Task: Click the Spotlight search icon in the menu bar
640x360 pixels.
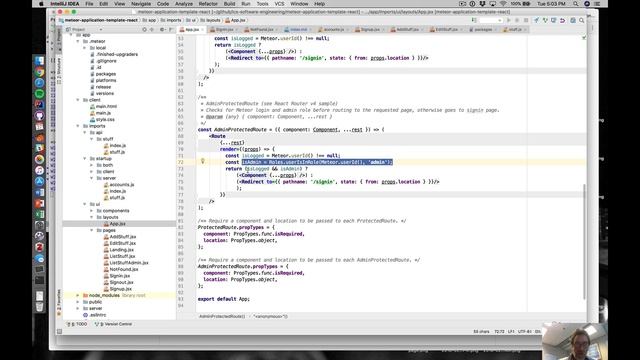Action: point(576,4)
